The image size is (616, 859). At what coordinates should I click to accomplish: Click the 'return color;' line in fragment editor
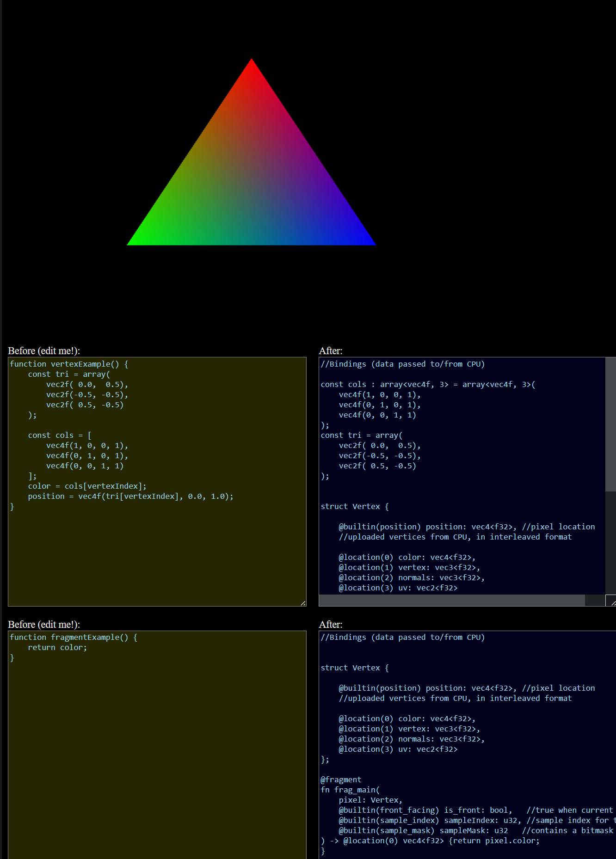coord(57,648)
